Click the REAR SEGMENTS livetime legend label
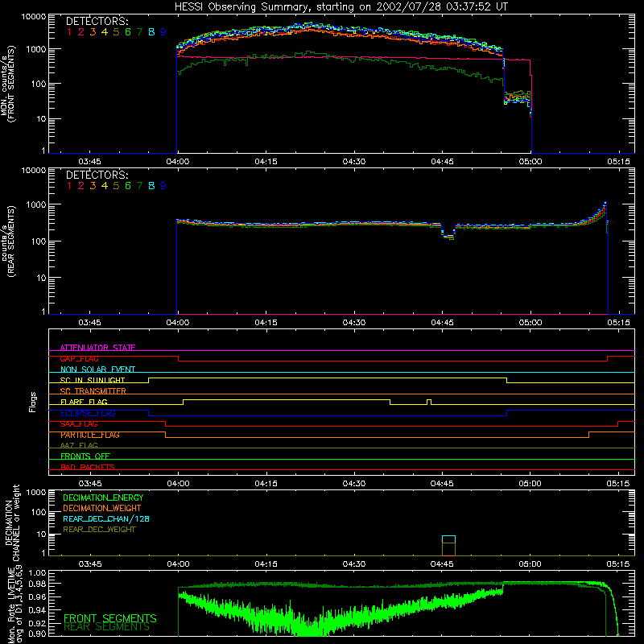The height and width of the screenshot is (644, 644). [107, 627]
